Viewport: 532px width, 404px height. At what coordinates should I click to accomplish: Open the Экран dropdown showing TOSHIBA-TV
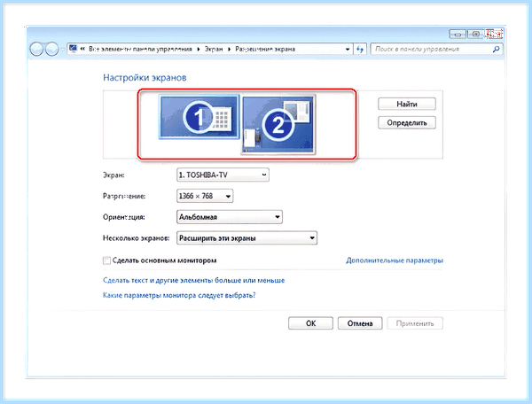(223, 175)
